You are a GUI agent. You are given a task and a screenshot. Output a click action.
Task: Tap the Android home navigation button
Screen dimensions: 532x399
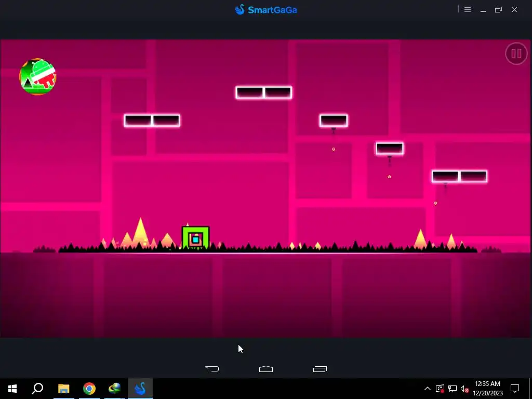pos(266,369)
